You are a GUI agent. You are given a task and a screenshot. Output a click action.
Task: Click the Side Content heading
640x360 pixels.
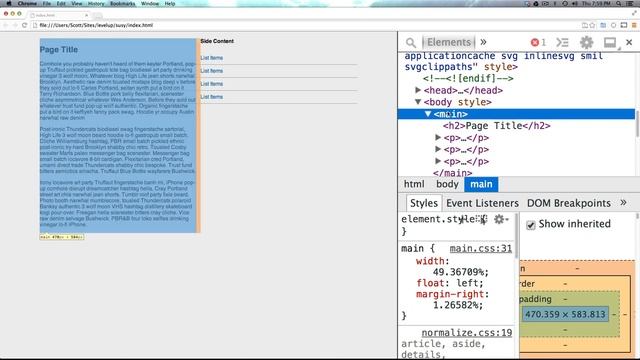[217, 41]
